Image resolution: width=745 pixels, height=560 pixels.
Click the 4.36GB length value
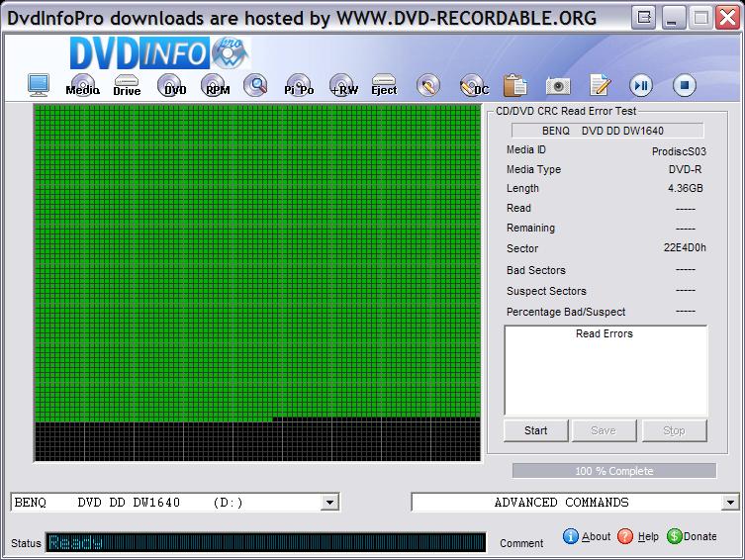click(x=685, y=188)
